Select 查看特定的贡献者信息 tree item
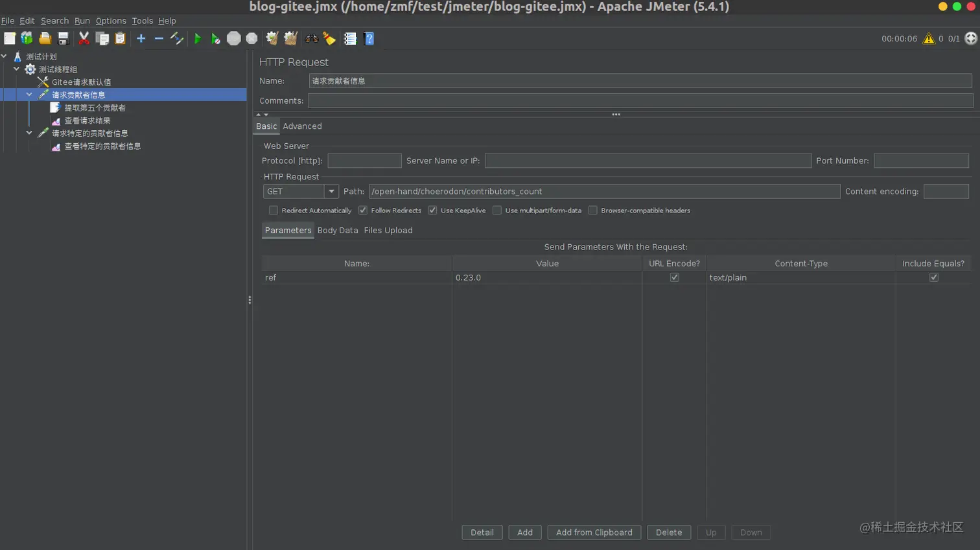The width and height of the screenshot is (980, 550). click(x=102, y=146)
